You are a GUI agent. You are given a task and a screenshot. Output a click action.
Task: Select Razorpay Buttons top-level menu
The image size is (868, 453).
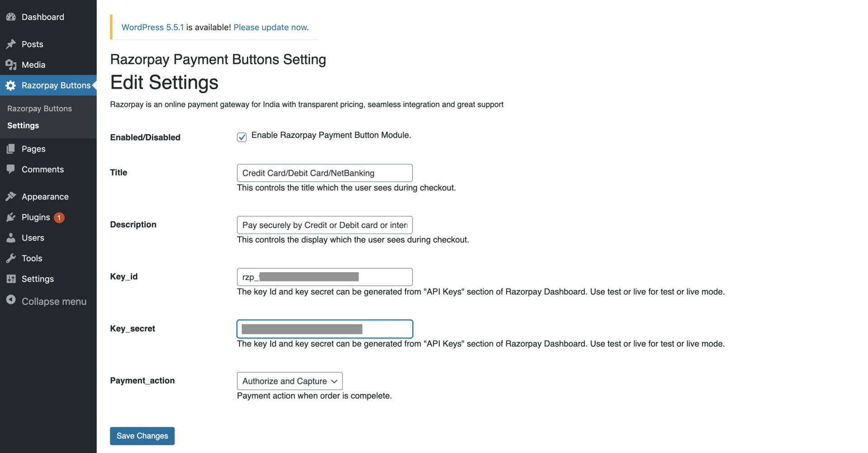pyautogui.click(x=48, y=85)
